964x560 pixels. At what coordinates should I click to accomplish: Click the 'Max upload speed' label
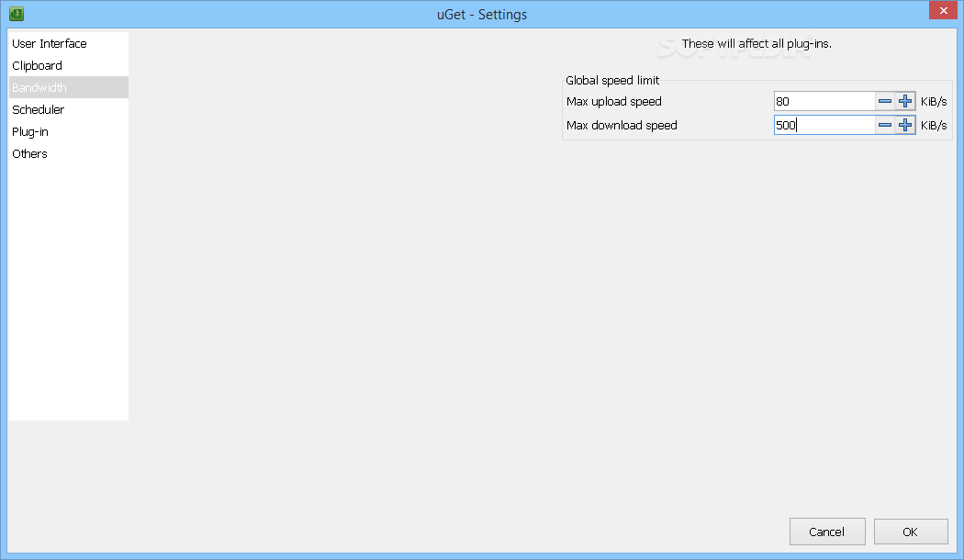[613, 101]
